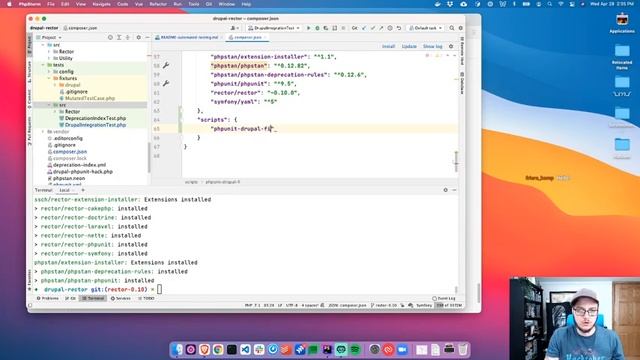Open the composer settings gear next to Show log
The image size is (640, 360).
click(x=451, y=47)
